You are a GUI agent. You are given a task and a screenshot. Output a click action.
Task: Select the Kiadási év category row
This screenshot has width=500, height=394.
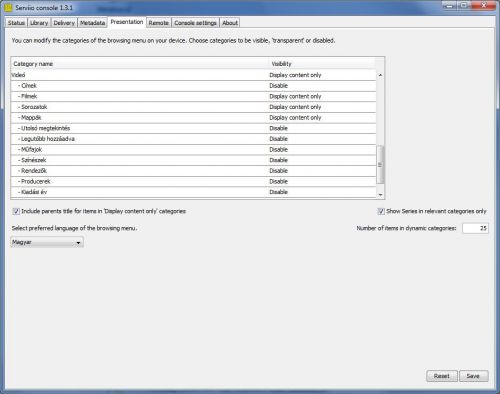[193, 192]
